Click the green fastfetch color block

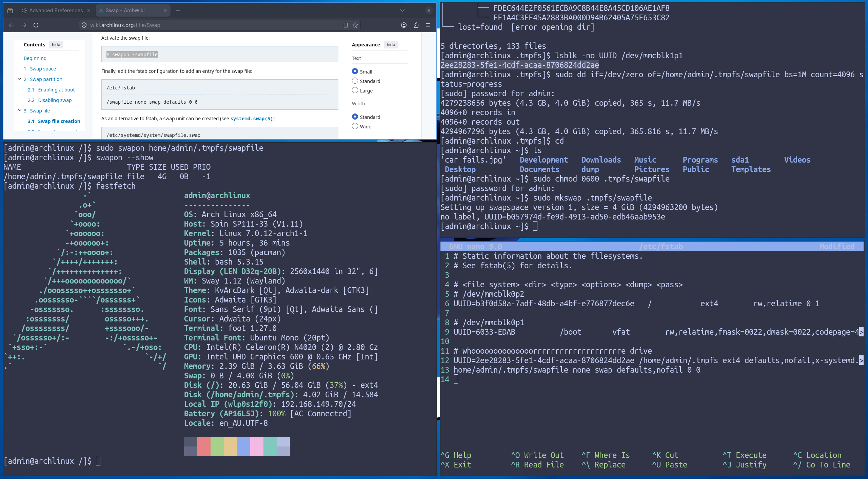coord(217,446)
